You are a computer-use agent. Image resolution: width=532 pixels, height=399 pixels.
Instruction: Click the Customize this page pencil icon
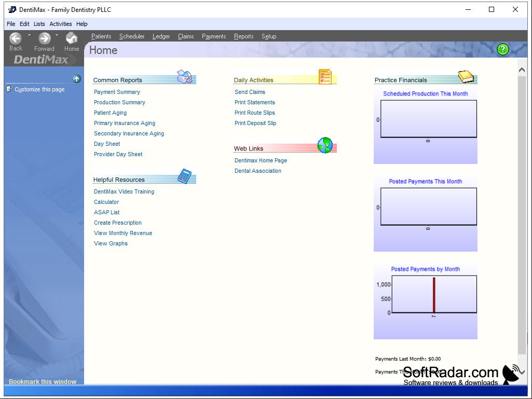click(x=9, y=89)
